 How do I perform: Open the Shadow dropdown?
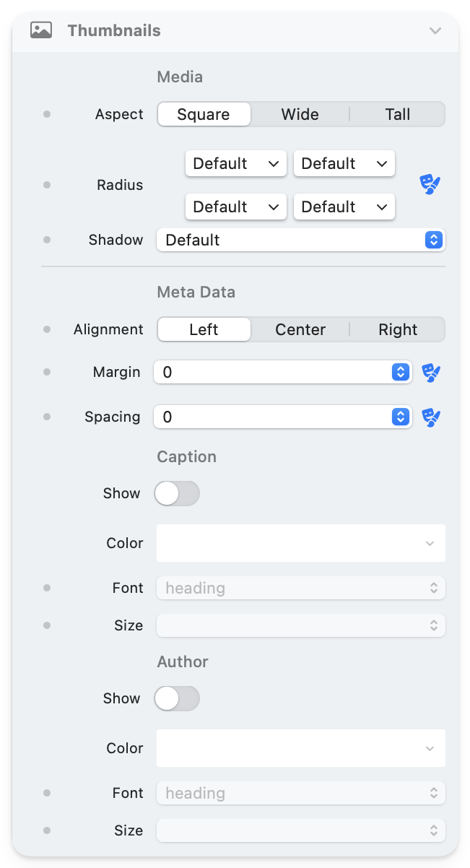(x=300, y=240)
